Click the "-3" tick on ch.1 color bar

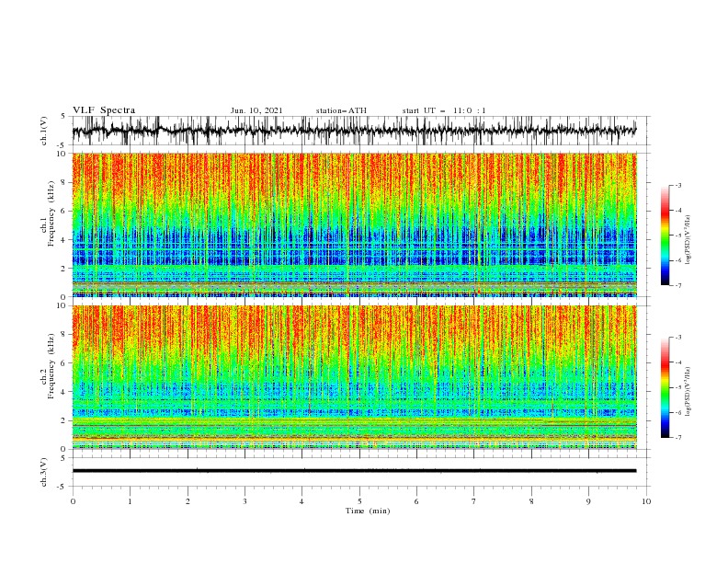[678, 185]
